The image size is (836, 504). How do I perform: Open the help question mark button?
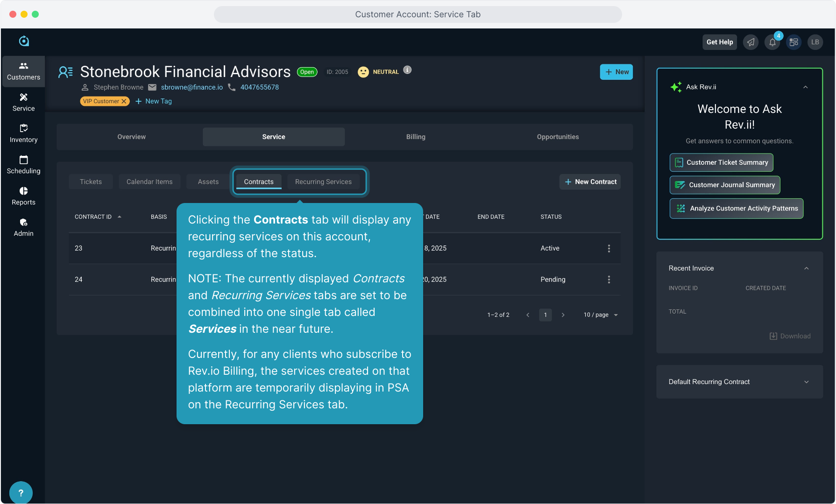[x=21, y=493]
